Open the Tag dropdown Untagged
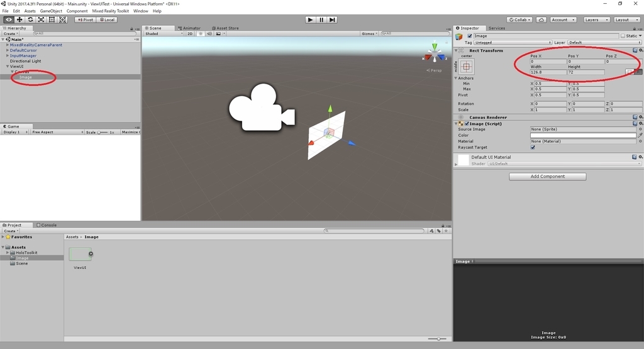Image resolution: width=644 pixels, height=349 pixels. coord(513,42)
